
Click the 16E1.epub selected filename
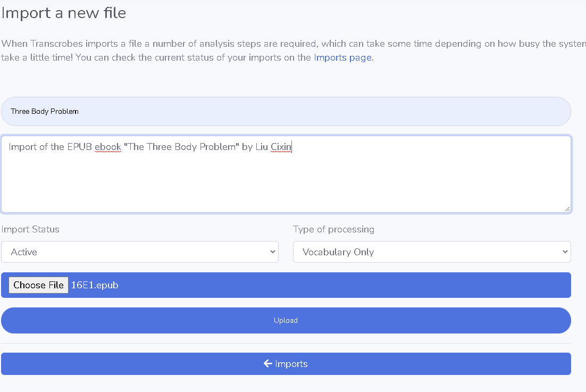click(95, 285)
